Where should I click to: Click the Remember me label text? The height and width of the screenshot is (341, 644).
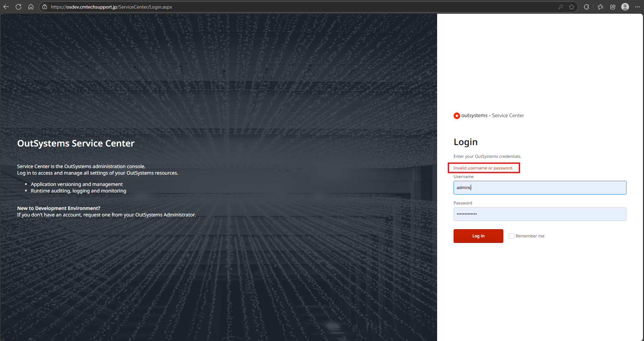tap(530, 236)
